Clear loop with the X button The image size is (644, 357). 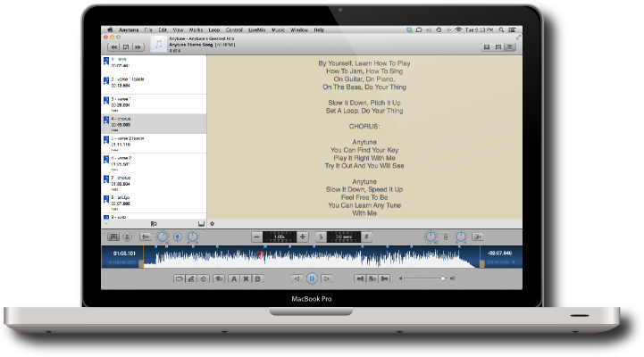tap(246, 279)
